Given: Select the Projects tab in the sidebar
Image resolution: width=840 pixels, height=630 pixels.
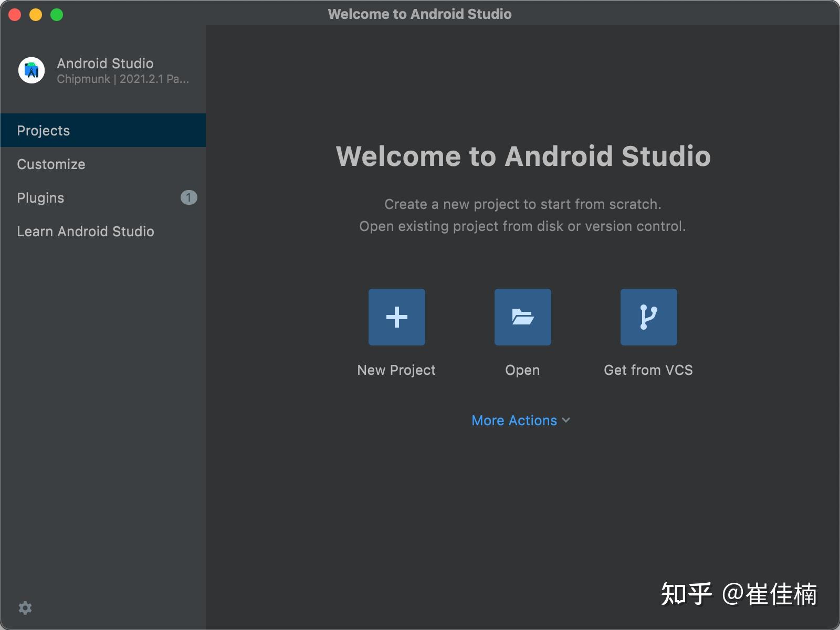Looking at the screenshot, I should [x=103, y=130].
